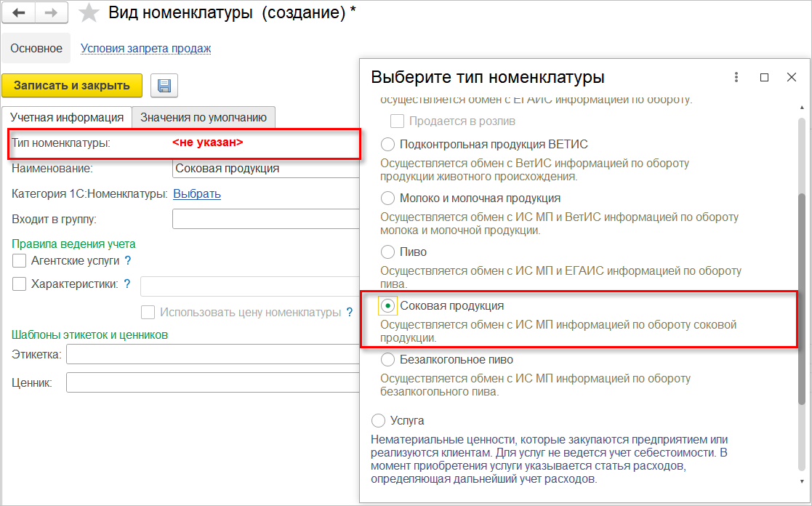Enable Характеристики checkbox
This screenshot has width=812, height=506.
click(19, 284)
